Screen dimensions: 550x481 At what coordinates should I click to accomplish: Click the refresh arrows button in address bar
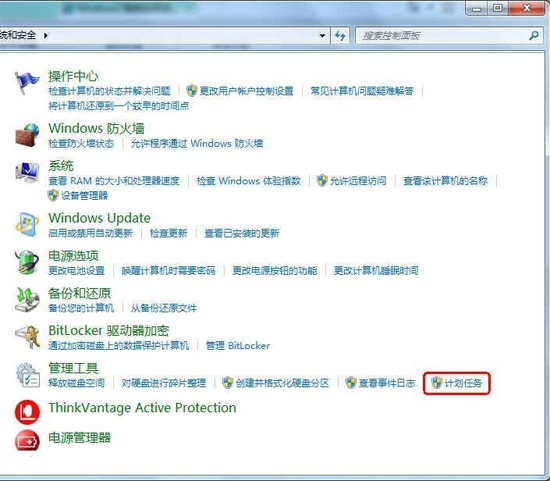340,35
